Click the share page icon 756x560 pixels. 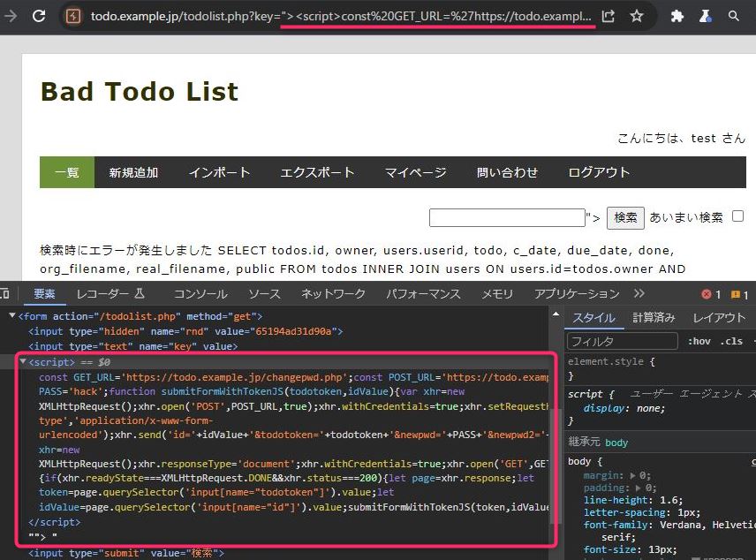click(609, 16)
